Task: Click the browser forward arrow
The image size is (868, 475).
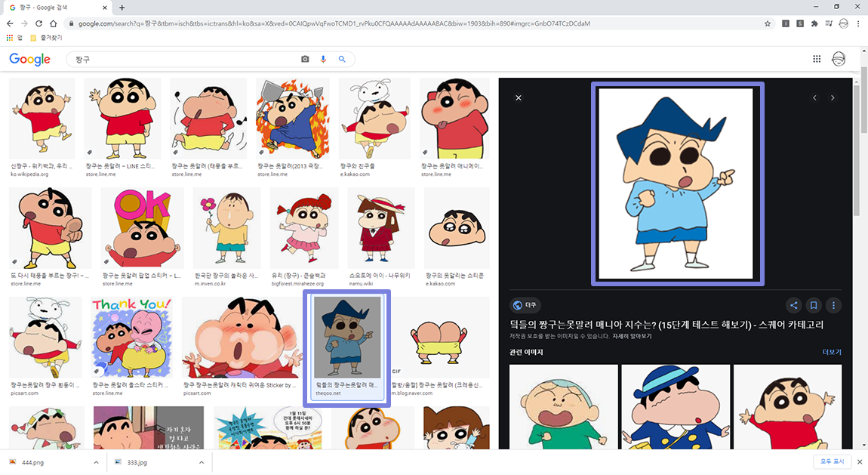Action: pyautogui.click(x=24, y=24)
